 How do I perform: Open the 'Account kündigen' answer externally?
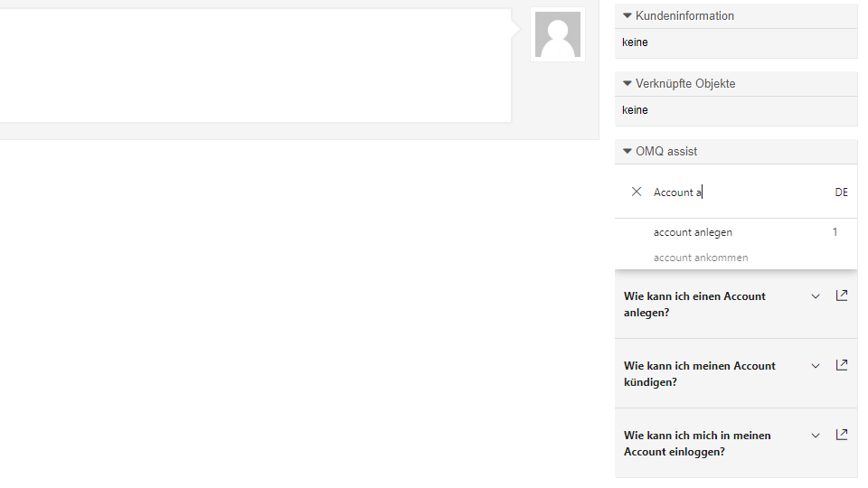click(x=842, y=365)
